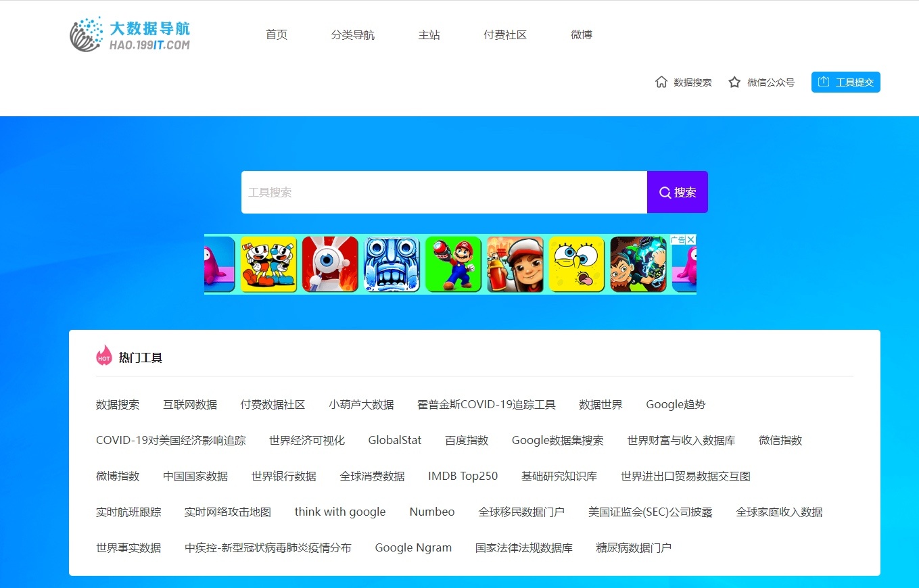Open the 百度指数 link
The width and height of the screenshot is (919, 588).
pos(467,440)
